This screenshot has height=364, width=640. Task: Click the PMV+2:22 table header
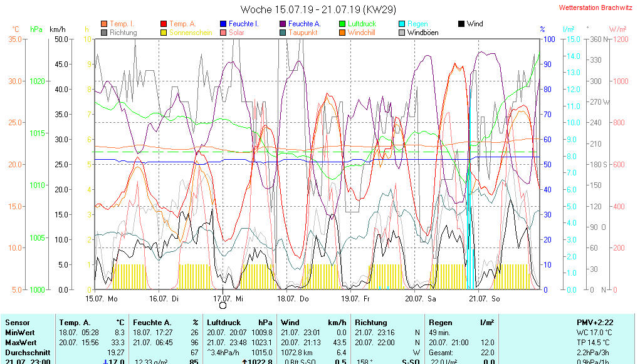595,322
